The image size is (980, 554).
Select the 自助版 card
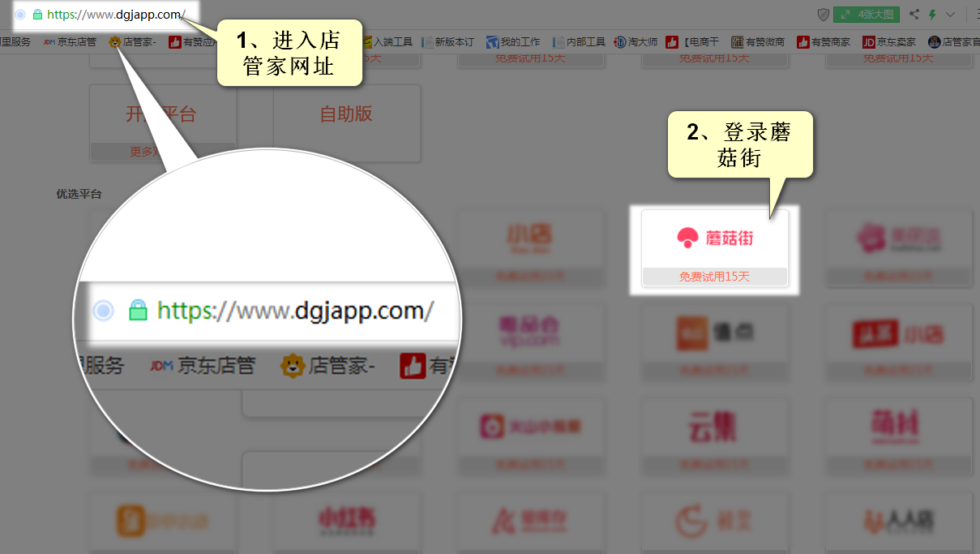[x=347, y=123]
